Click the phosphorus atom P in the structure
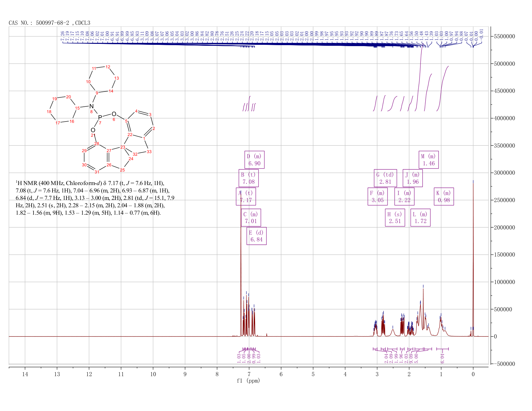Viewport: 532px width, 411px height. coord(100,117)
